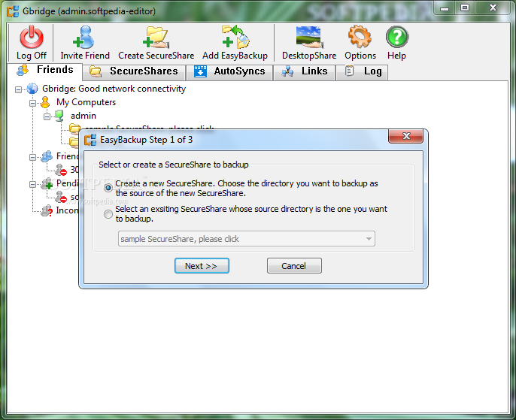The height and width of the screenshot is (420, 516).
Task: Select the admin computer icon in tree
Action: click(59, 116)
